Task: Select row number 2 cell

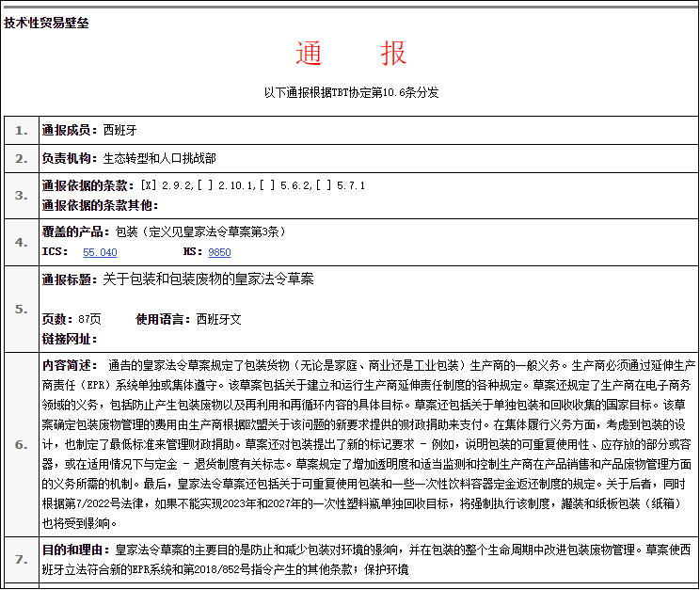Action: [x=21, y=158]
